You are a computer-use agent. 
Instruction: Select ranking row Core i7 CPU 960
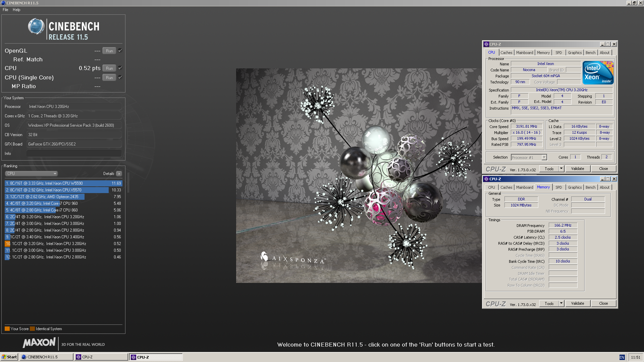click(x=63, y=203)
